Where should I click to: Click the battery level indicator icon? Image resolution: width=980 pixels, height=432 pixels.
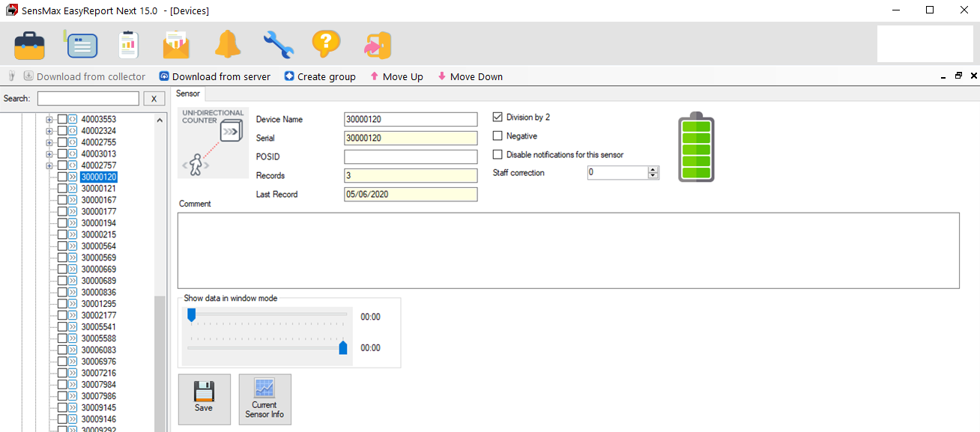696,147
